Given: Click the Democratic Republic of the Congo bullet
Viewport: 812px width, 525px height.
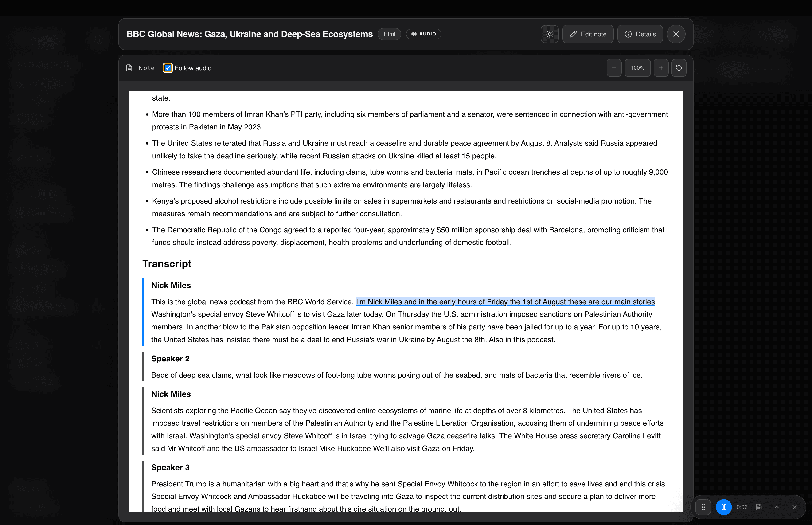Looking at the screenshot, I should (408, 236).
